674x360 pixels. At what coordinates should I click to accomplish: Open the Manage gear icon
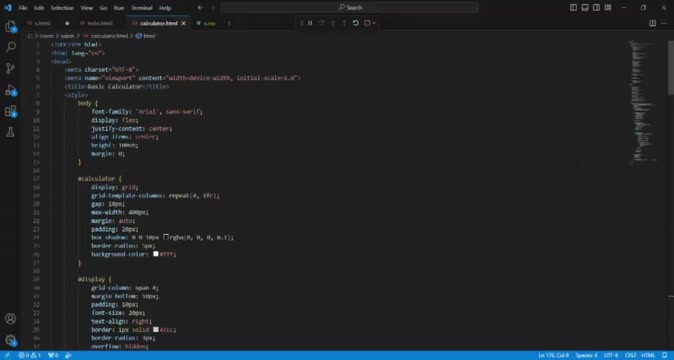[x=10, y=341]
